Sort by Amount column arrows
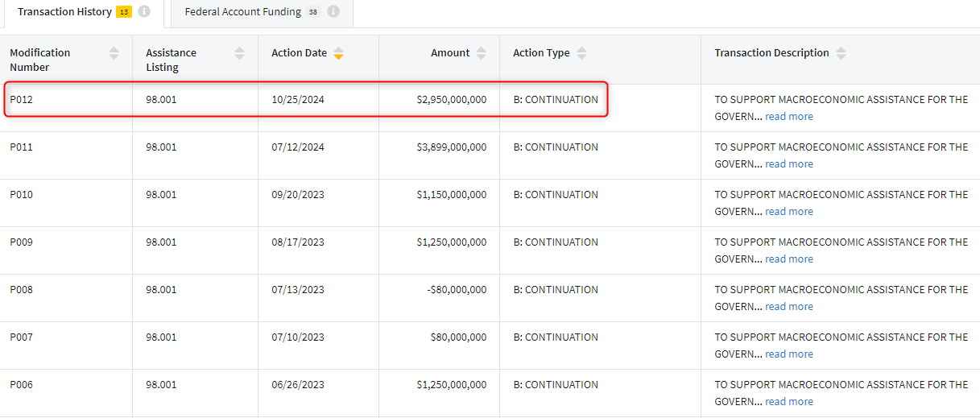The height and width of the screenshot is (418, 980). click(482, 53)
